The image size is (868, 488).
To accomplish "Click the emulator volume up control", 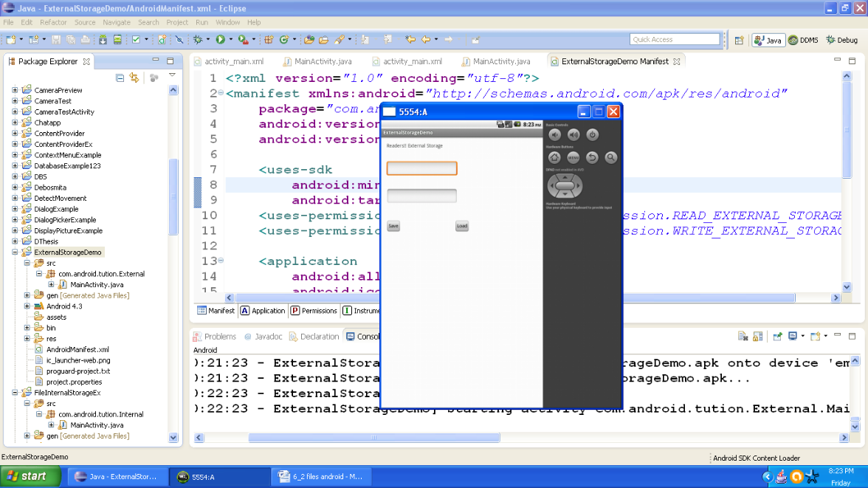I will tap(573, 134).
